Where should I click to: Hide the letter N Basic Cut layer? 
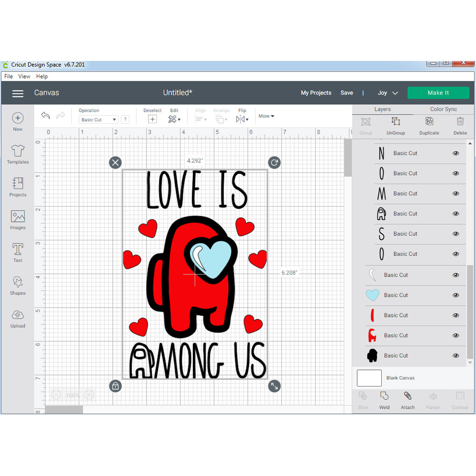coord(456,153)
